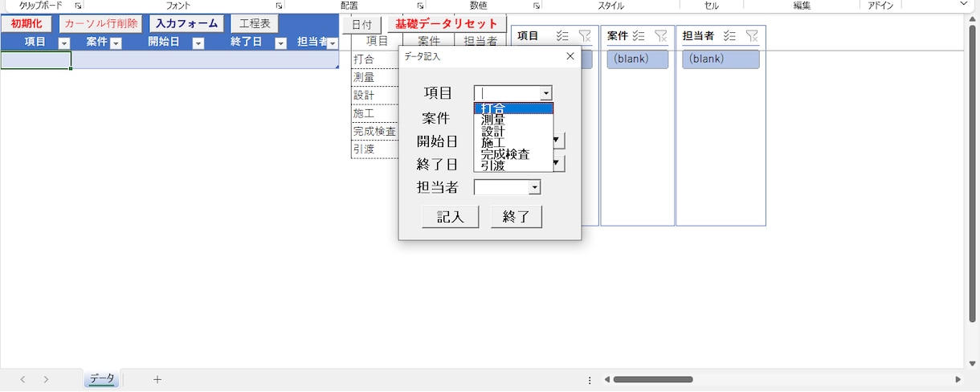
Task: Open the 案件 column filter in the table header
Action: [x=116, y=43]
